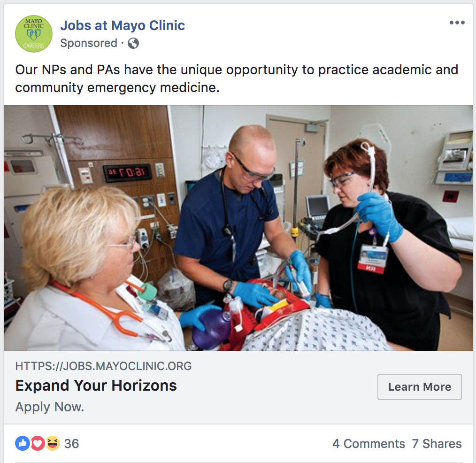View the 7 Shares link
This screenshot has width=476, height=463.
(437, 444)
